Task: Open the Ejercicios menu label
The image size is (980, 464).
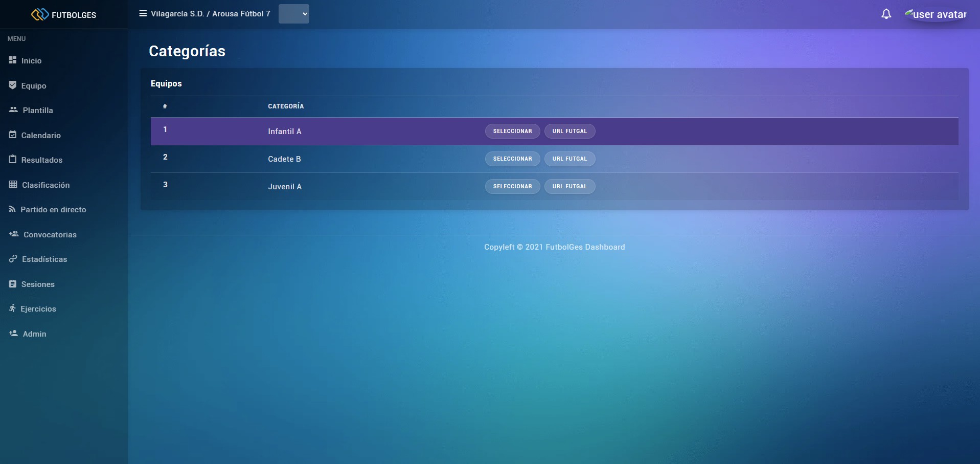Action: [38, 308]
